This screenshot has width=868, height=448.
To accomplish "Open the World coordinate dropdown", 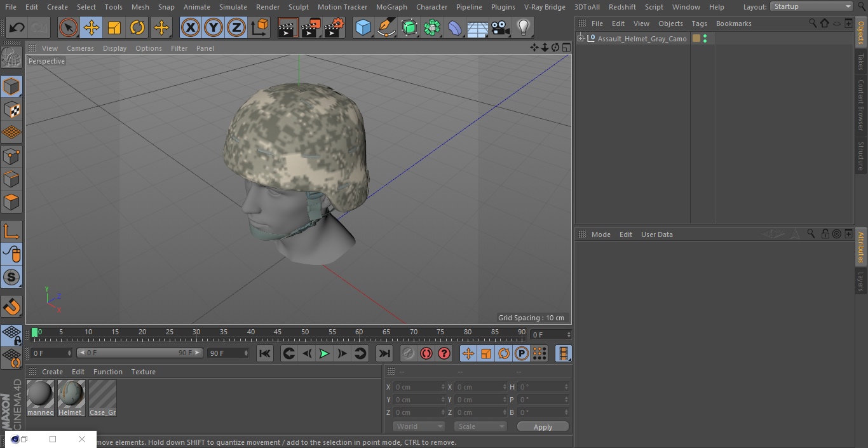I will click(419, 426).
